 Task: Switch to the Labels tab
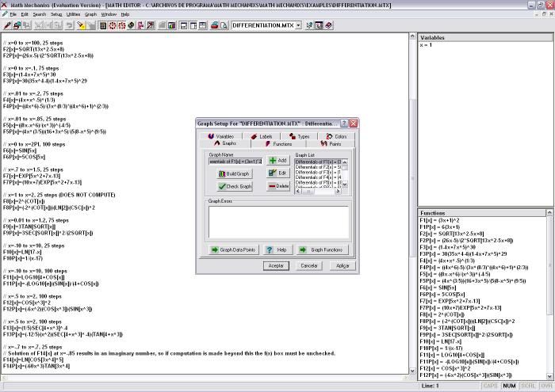tap(262, 136)
